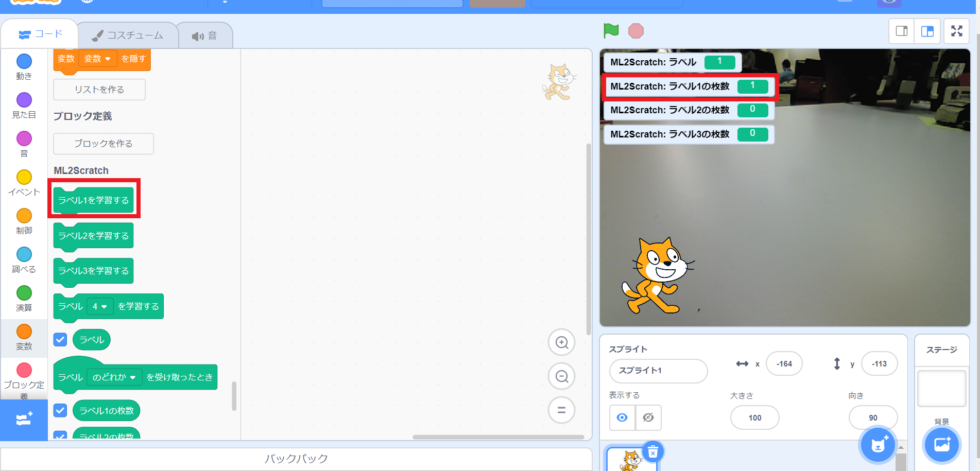Click the ブロック定義 palette heading
This screenshot has height=471, width=980.
pyautogui.click(x=83, y=116)
